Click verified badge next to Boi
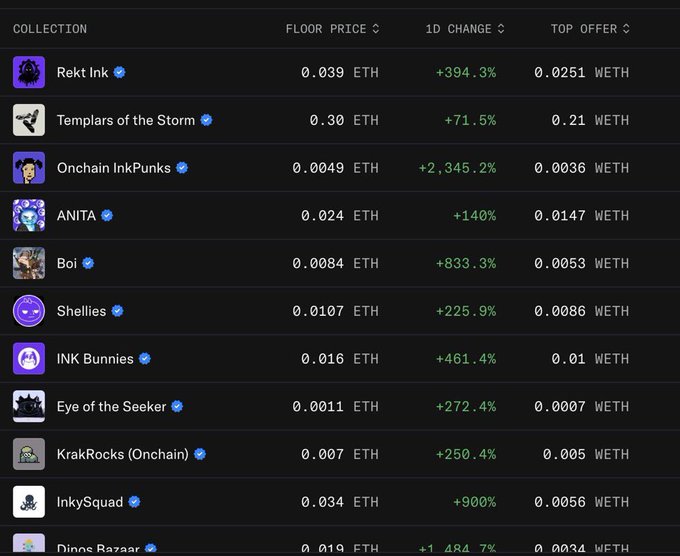The height and width of the screenshot is (556, 680). (88, 263)
